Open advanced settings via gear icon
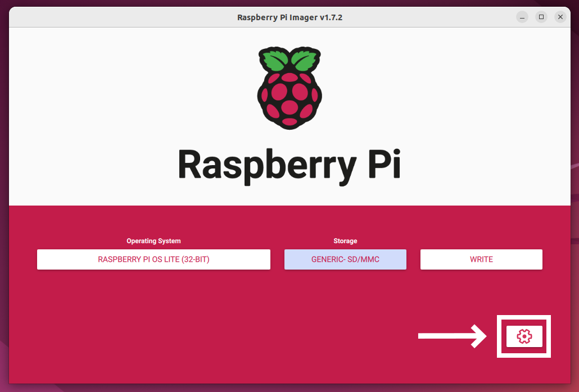The width and height of the screenshot is (579, 392). coord(524,336)
